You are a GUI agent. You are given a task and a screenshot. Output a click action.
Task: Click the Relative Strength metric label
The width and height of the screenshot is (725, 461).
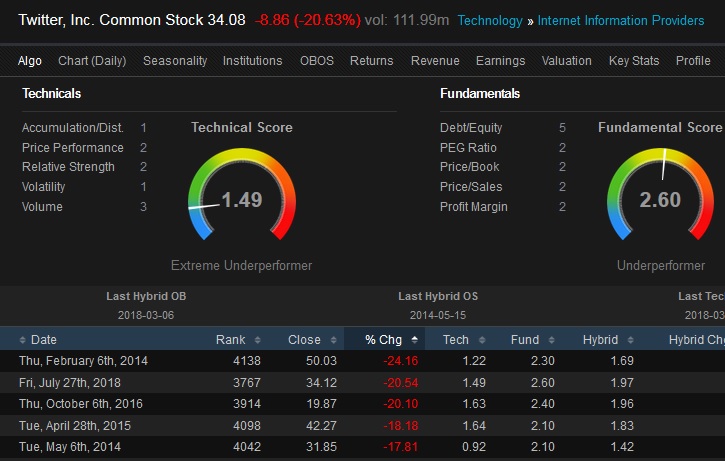pos(68,166)
